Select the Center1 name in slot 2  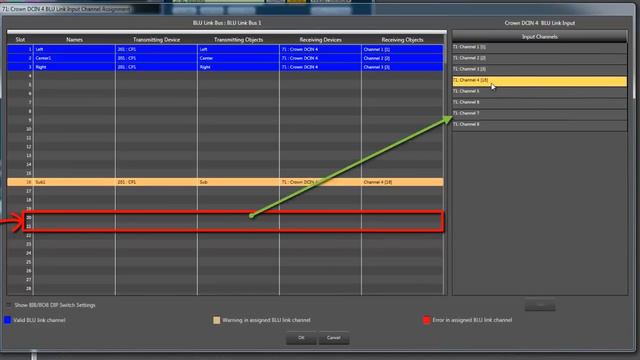pyautogui.click(x=74, y=58)
